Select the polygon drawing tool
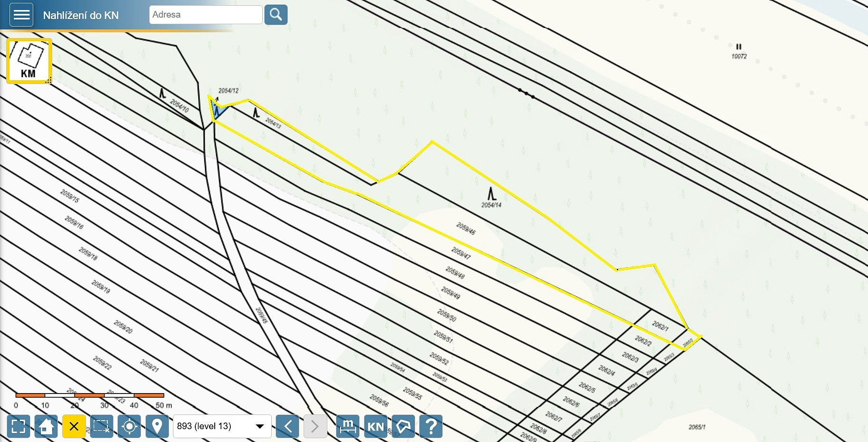This screenshot has width=868, height=442. 403,426
